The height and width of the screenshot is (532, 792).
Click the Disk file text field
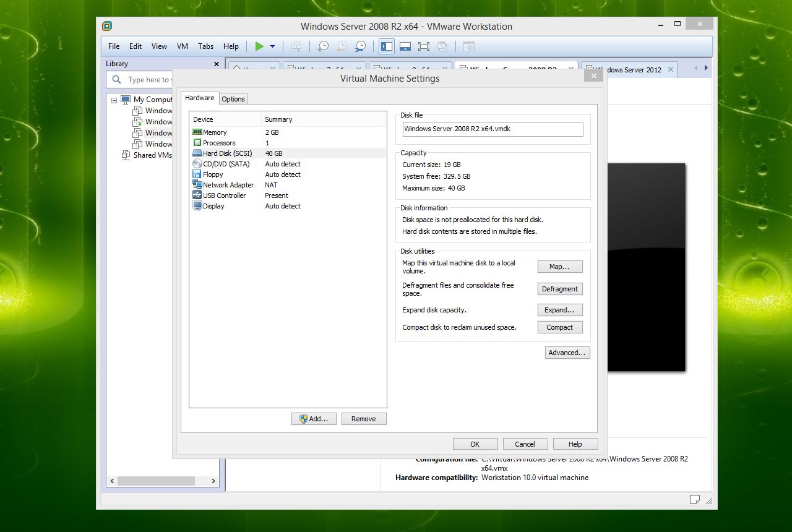coord(493,129)
